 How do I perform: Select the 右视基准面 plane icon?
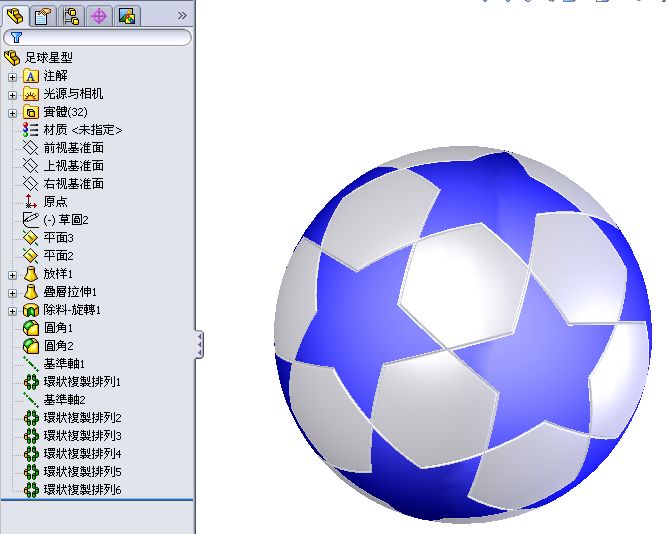pyautogui.click(x=31, y=183)
